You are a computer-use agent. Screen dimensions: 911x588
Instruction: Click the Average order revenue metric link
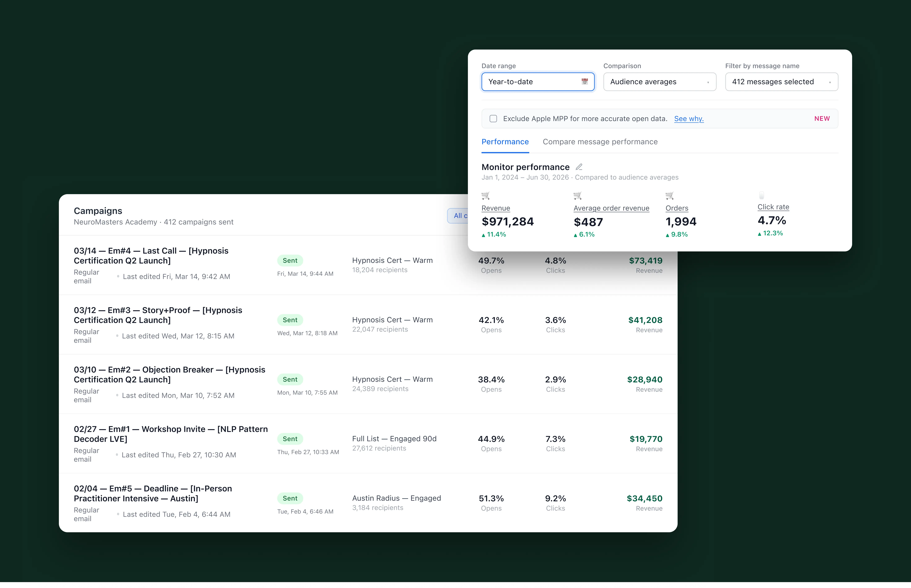click(x=611, y=208)
